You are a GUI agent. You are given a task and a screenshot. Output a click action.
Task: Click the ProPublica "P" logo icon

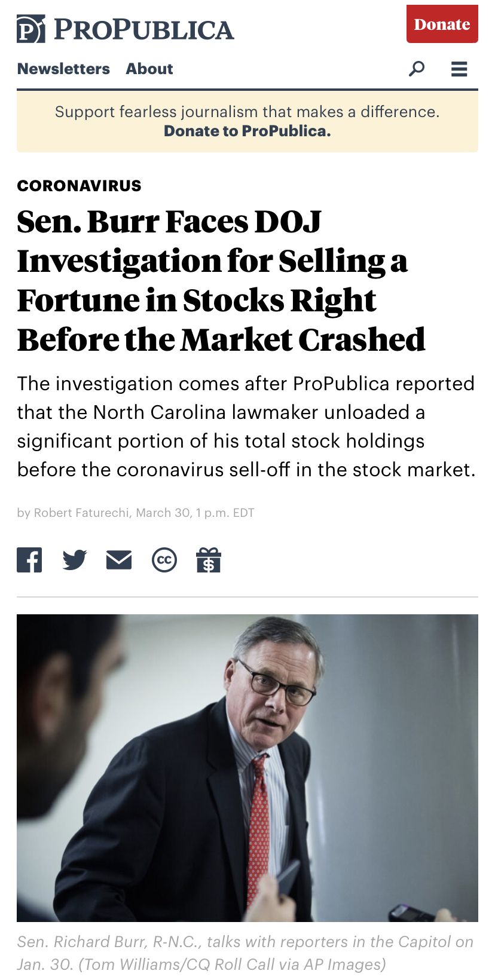point(30,29)
